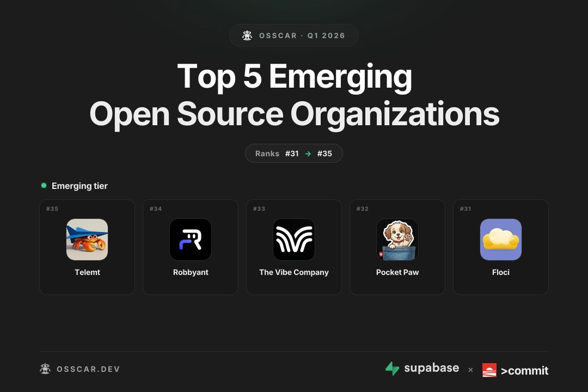Click the >commit wordmark

pos(525,371)
